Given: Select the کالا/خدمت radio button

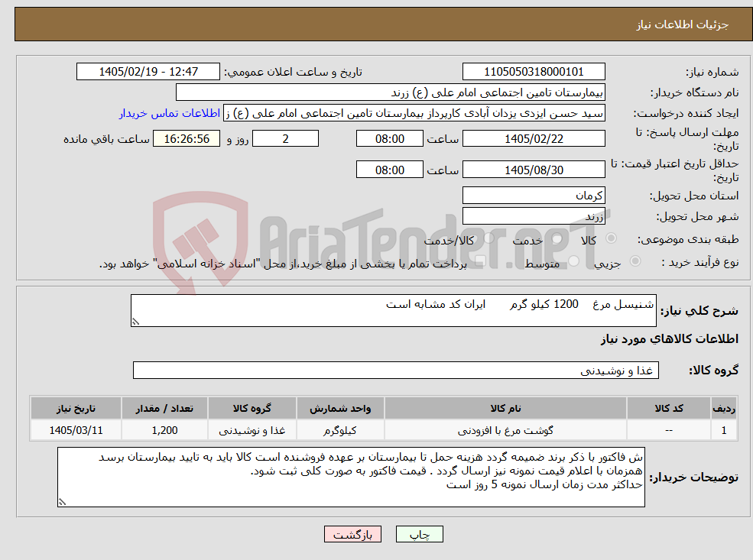Looking at the screenshot, I should [488, 238].
